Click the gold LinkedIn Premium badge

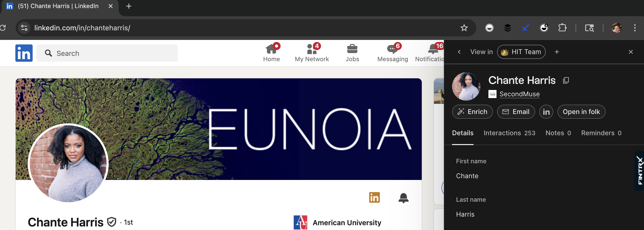374,197
